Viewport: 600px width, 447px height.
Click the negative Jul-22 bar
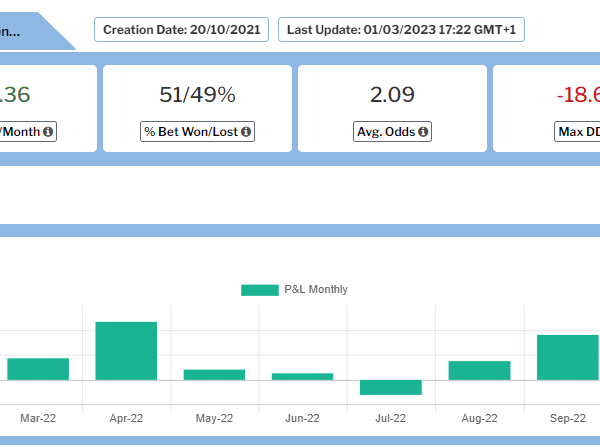click(x=391, y=387)
